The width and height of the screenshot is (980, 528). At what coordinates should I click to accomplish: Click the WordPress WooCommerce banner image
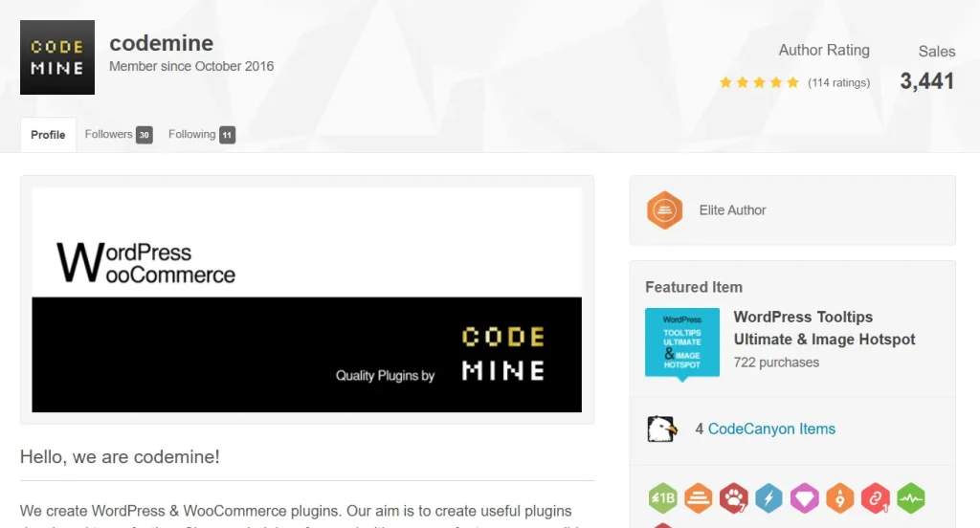tap(307, 300)
